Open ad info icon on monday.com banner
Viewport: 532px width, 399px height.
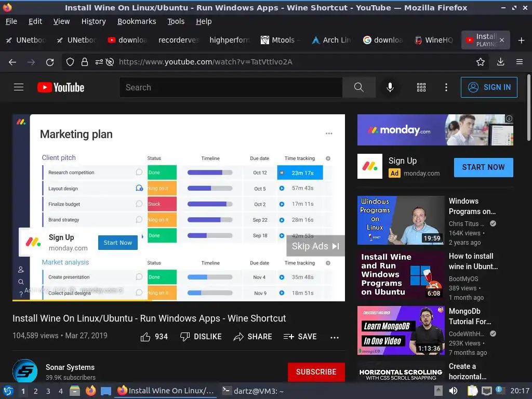click(x=509, y=118)
